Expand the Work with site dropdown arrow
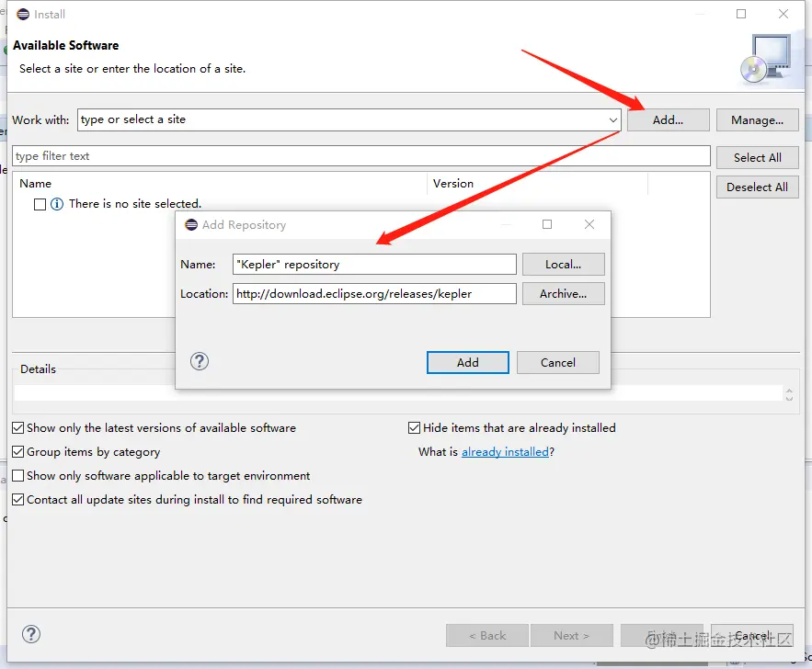812x669 pixels. tap(613, 120)
